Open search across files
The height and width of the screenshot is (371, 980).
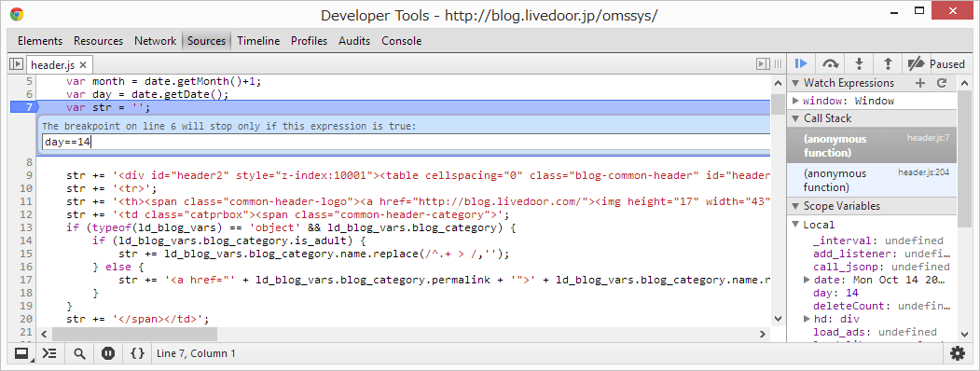pos(78,353)
